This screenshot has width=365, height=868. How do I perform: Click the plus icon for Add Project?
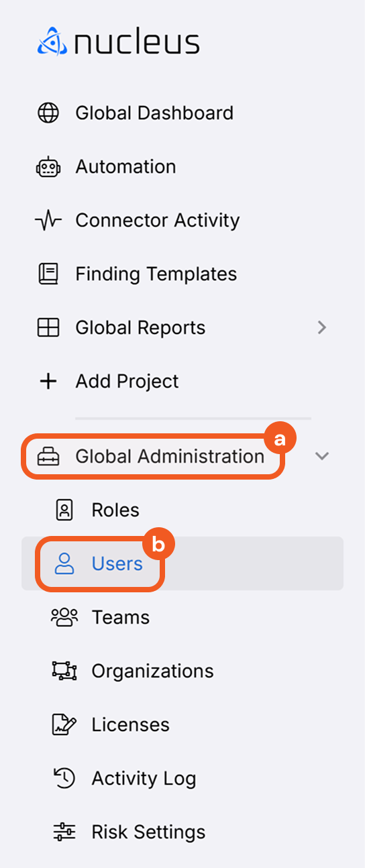point(48,381)
